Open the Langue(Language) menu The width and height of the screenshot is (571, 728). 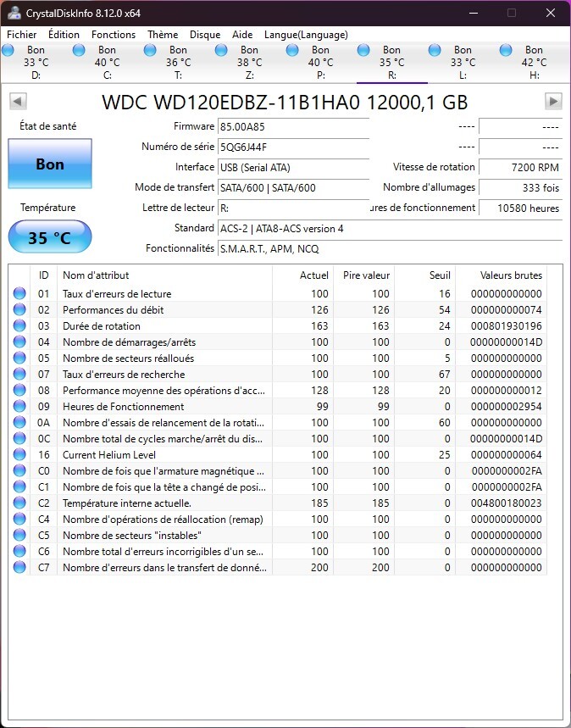306,35
